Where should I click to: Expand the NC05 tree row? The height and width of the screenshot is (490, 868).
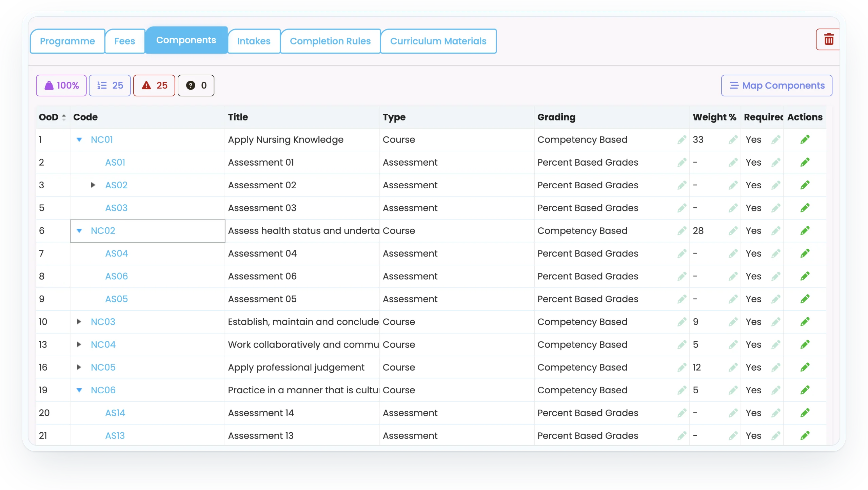click(x=79, y=367)
